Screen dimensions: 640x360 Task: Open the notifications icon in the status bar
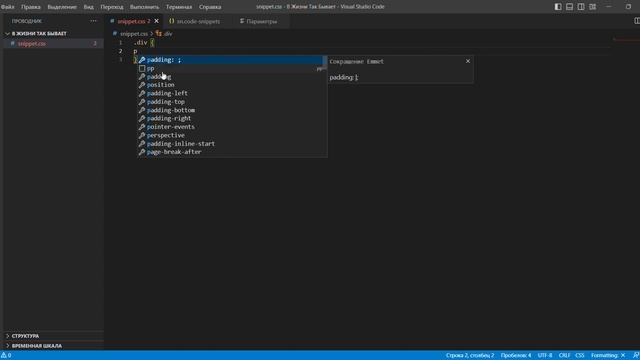(636, 356)
